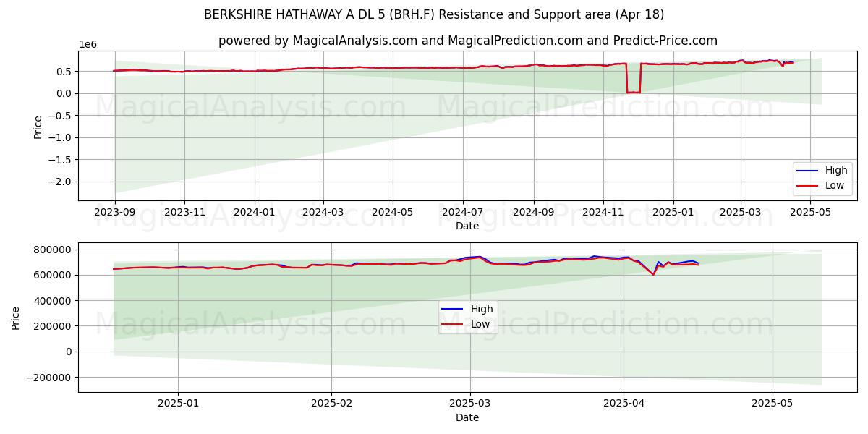
Task: Select the '2025-02' date tick label
Action: (331, 404)
